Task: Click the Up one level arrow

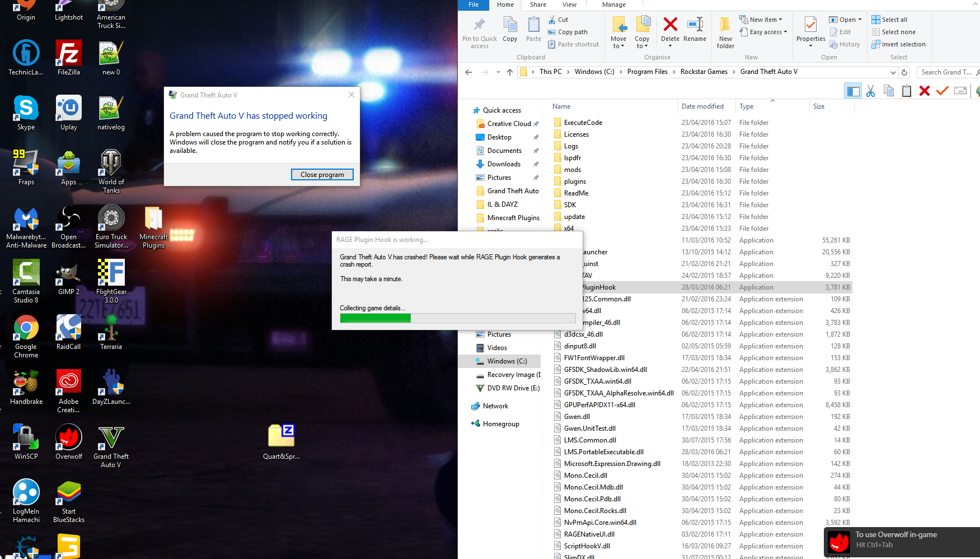Action: [x=510, y=72]
